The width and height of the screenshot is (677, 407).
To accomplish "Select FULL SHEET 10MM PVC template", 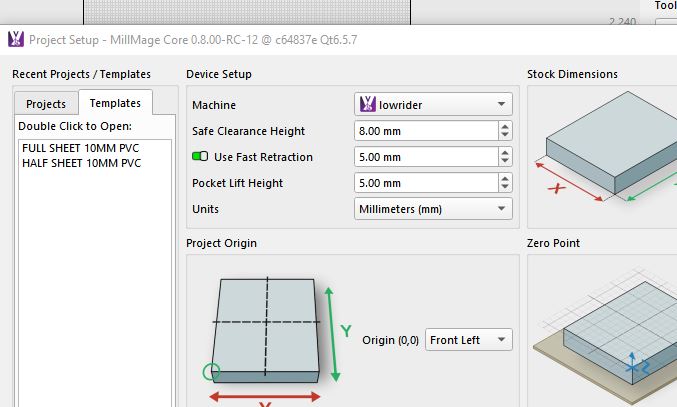I will (81, 148).
